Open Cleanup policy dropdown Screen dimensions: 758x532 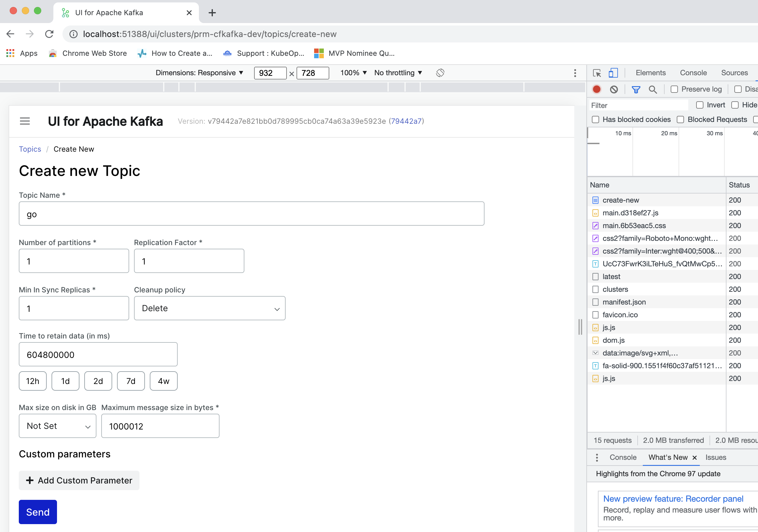coord(209,308)
